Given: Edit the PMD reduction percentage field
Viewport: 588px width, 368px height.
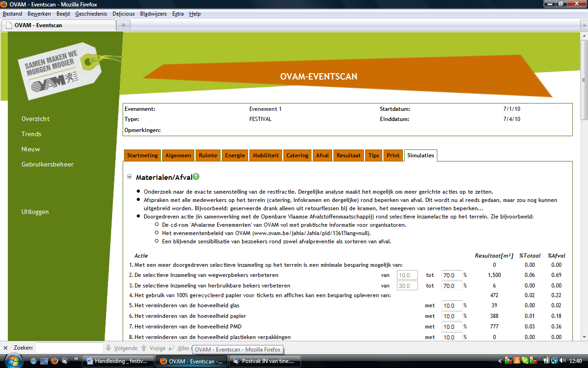Looking at the screenshot, I should 452,327.
